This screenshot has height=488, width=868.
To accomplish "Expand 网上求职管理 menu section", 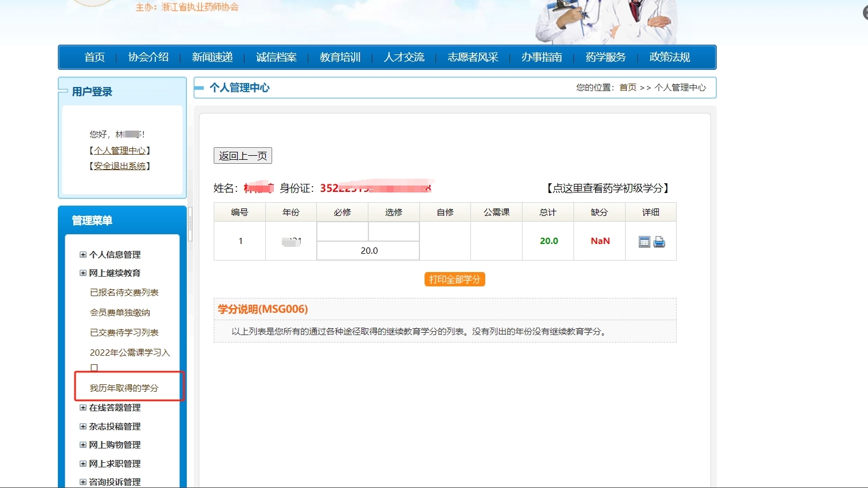I will pos(83,464).
